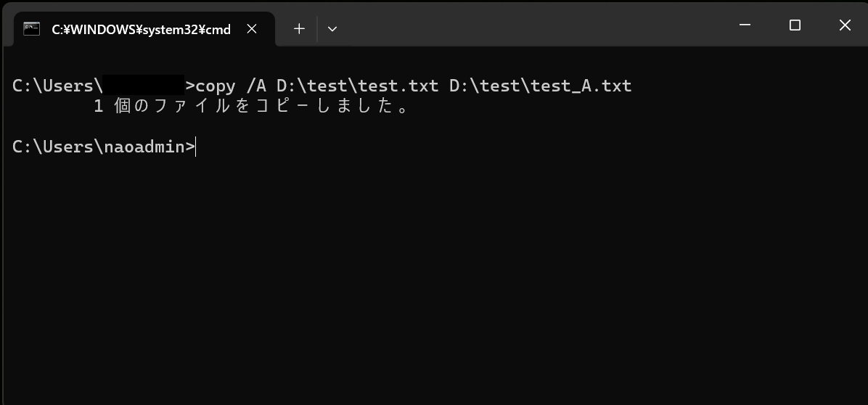
Task: Minimize the terminal window
Action: coord(745,25)
